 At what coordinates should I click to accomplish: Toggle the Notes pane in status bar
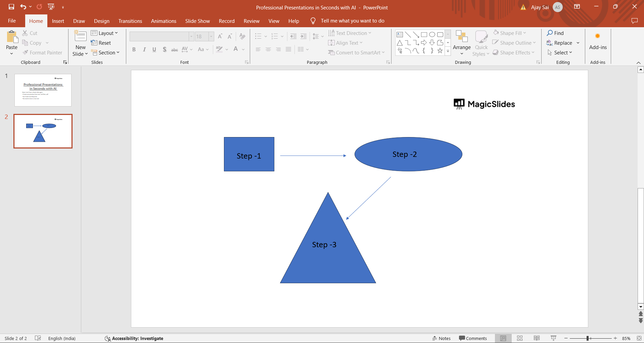pos(442,338)
